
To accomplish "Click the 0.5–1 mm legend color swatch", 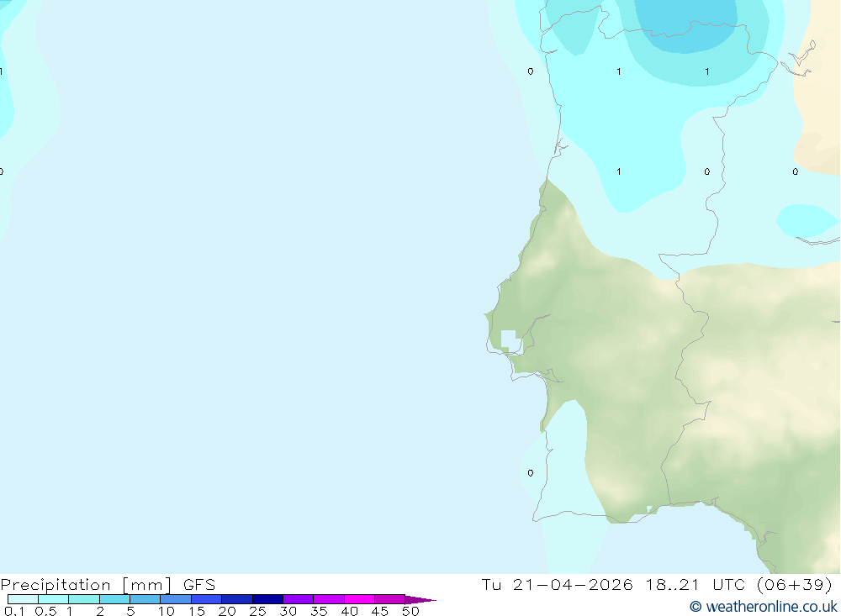I will (54, 599).
